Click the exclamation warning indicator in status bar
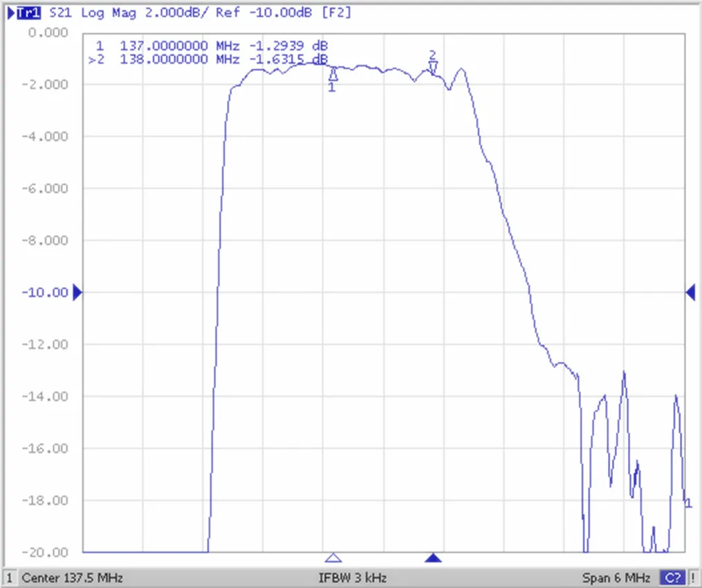This screenshot has width=702, height=588. click(693, 578)
